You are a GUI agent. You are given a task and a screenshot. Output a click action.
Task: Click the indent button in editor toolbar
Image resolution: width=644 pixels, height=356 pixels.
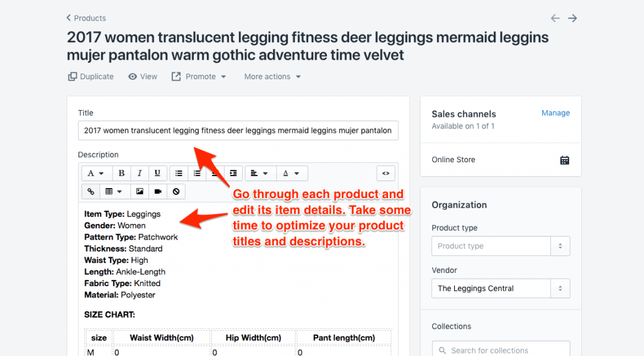pos(233,173)
